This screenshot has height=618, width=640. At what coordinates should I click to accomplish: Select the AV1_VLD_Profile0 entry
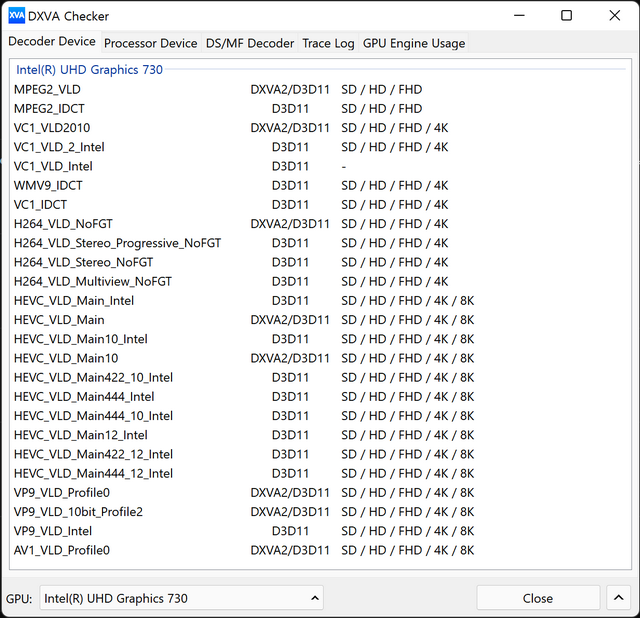(320, 550)
